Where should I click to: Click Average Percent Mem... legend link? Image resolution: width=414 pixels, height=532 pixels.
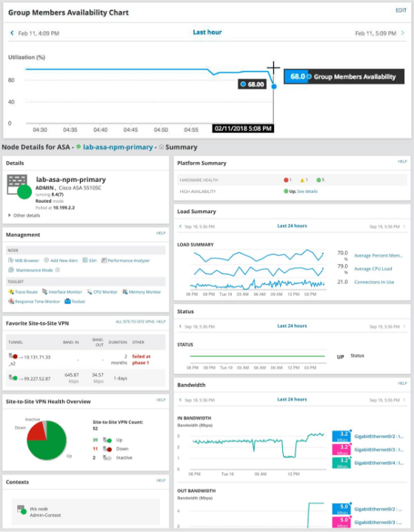tap(378, 255)
